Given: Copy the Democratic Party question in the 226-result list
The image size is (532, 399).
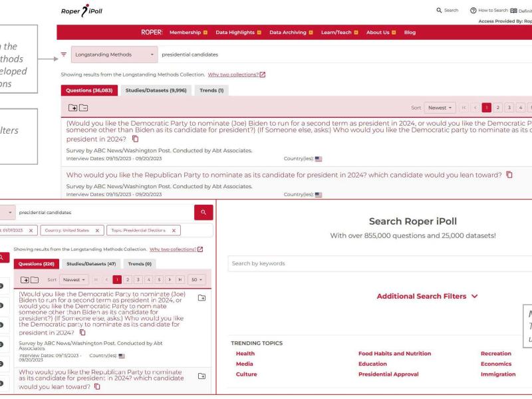Looking at the screenshot, I should (82, 332).
